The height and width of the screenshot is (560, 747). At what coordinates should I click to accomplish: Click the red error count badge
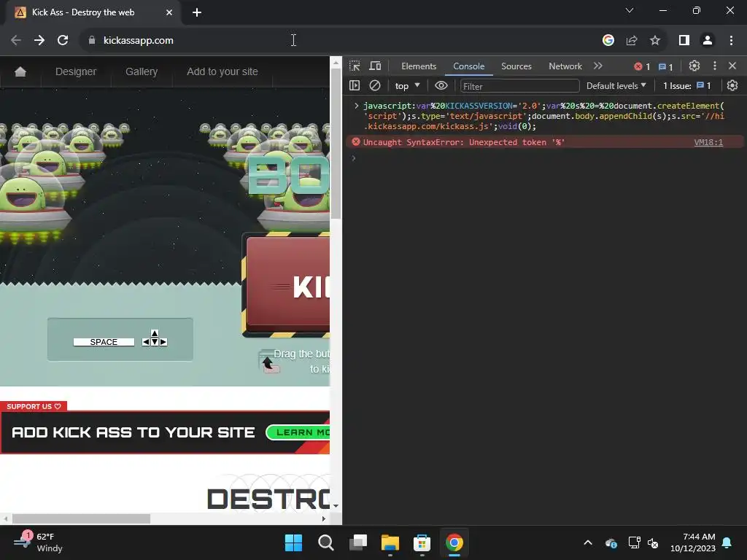click(642, 66)
